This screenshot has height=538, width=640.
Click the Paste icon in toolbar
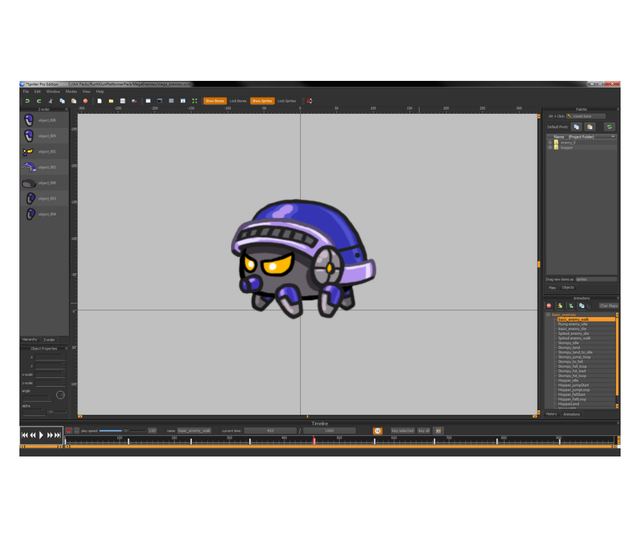73,101
